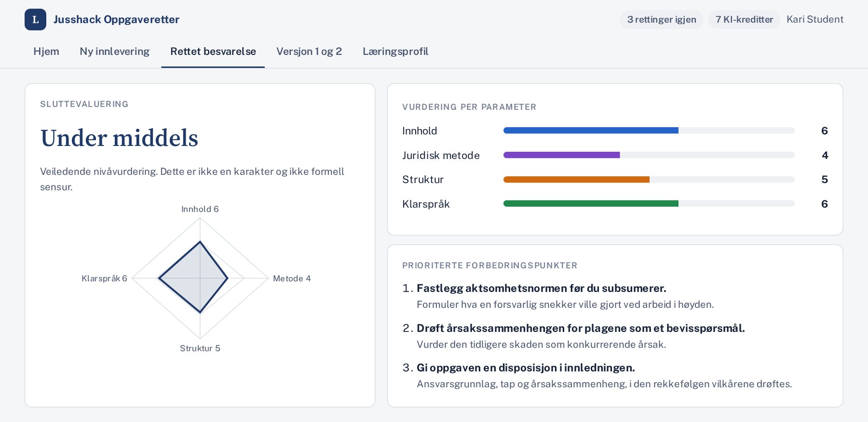The height and width of the screenshot is (422, 868).
Task: Click the 3 rettinger igjen badge
Action: [x=662, y=20]
